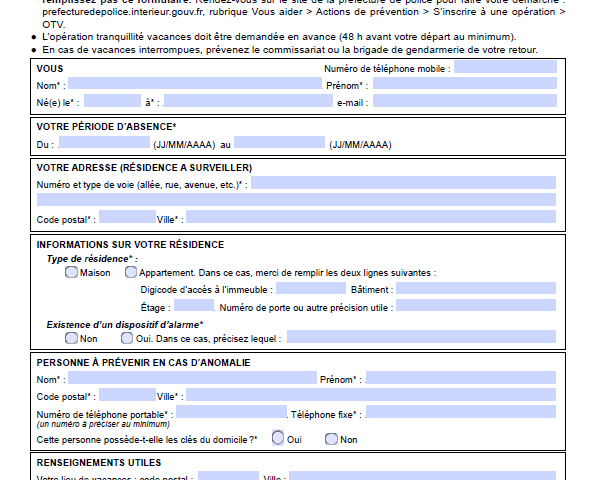Focus the Bâtiment input field
Image resolution: width=597 pixels, height=480 pixels.
tap(476, 288)
